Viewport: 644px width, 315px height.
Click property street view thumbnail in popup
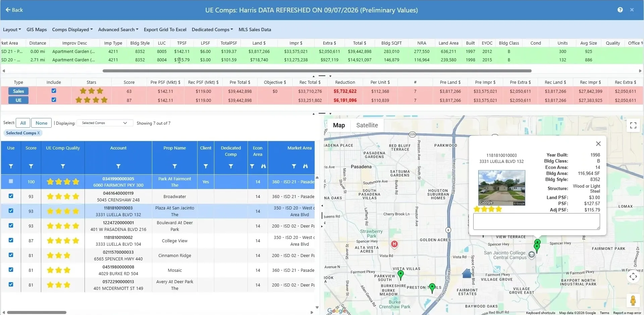[501, 188]
